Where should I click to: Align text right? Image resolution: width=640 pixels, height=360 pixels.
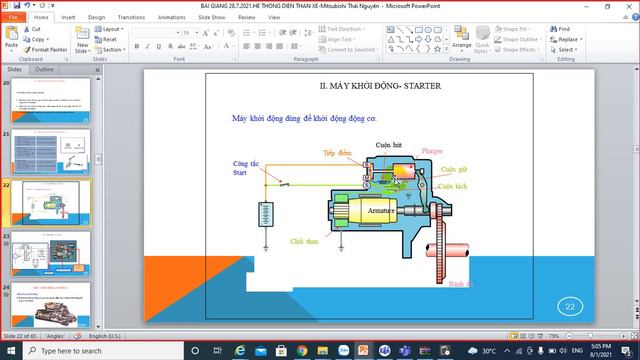[269, 46]
